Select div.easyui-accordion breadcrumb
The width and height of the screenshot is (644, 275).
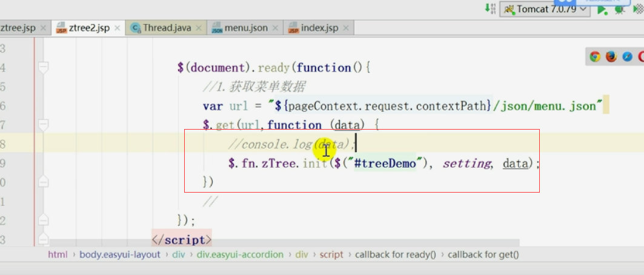pyautogui.click(x=240, y=254)
